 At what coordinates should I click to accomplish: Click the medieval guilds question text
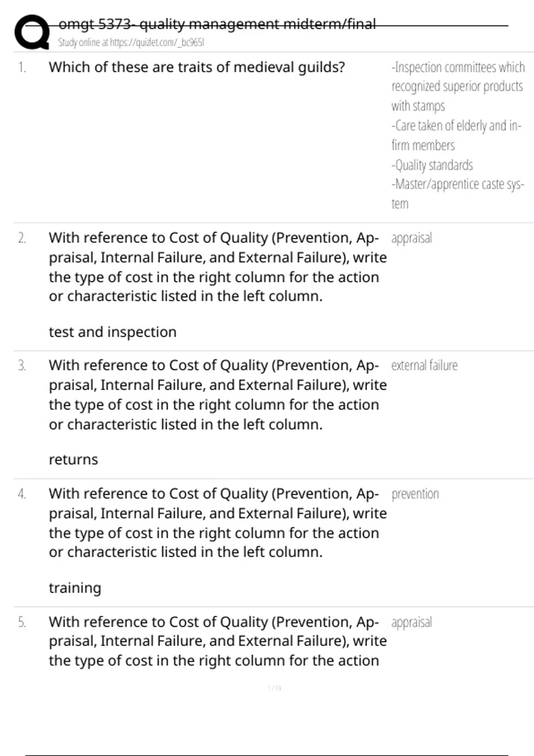pyautogui.click(x=197, y=67)
